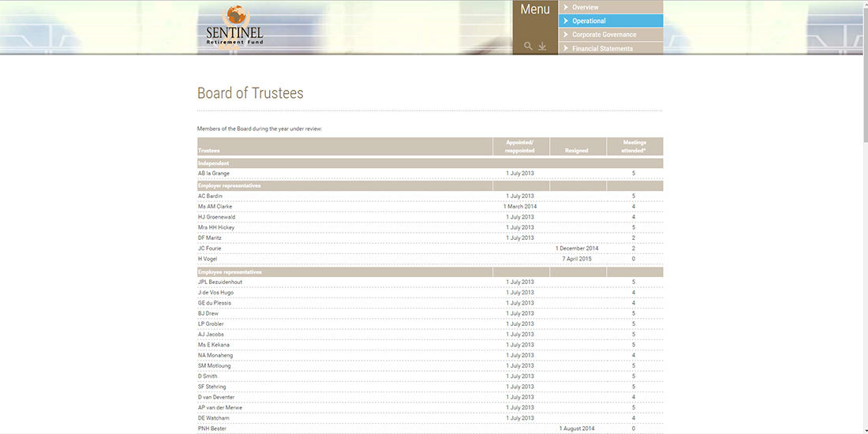Image resolution: width=868 pixels, height=434 pixels.
Task: Click the arrow beside Financial Statements
Action: click(x=565, y=48)
